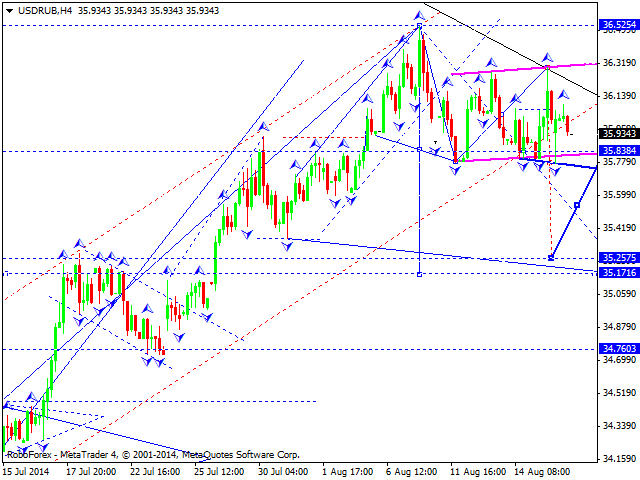Click the small arrow marker left of 35.1716
The width and height of the screenshot is (640, 480).
click(6, 272)
